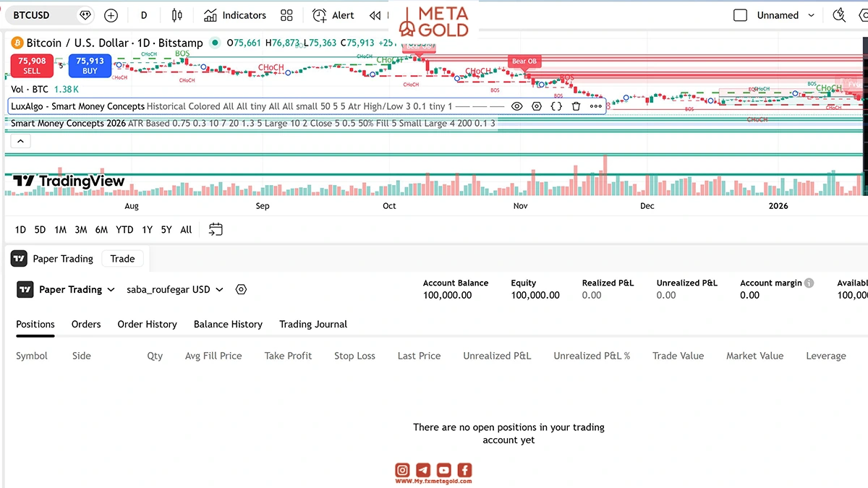The width and height of the screenshot is (868, 488).
Task: Set chart range to 1Y
Action: pos(147,230)
